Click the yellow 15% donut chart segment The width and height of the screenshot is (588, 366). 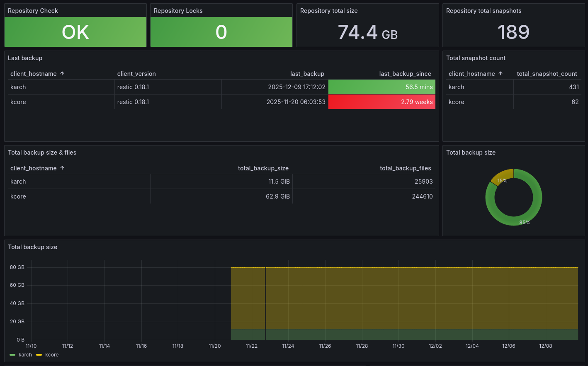click(504, 175)
